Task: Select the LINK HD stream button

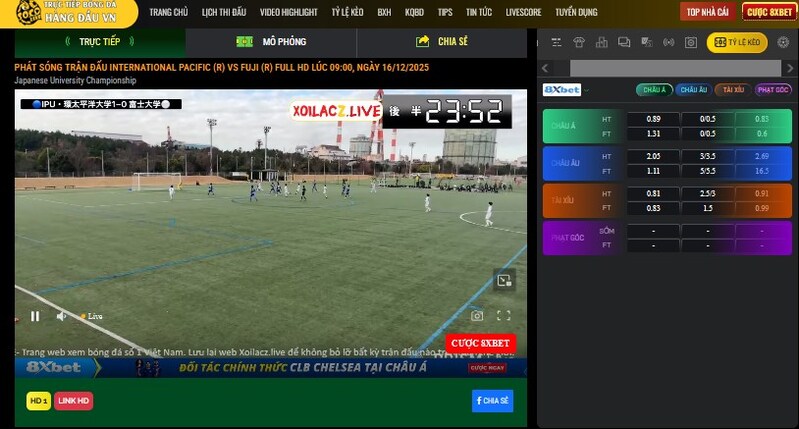Action: point(74,401)
